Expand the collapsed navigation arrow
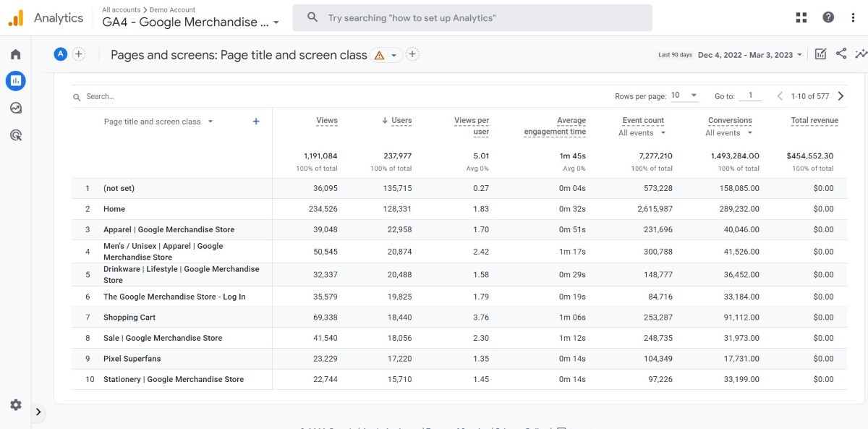The image size is (868, 429). tap(38, 412)
